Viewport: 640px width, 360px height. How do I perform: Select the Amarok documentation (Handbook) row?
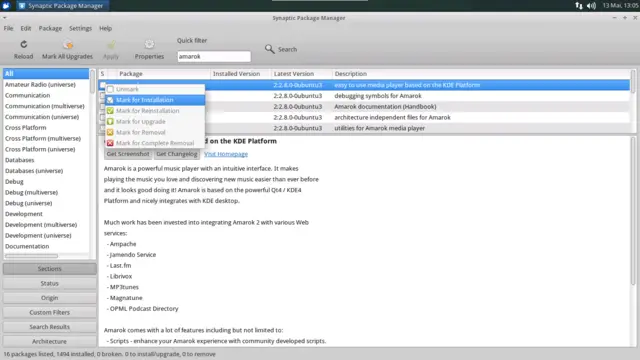tap(364, 107)
